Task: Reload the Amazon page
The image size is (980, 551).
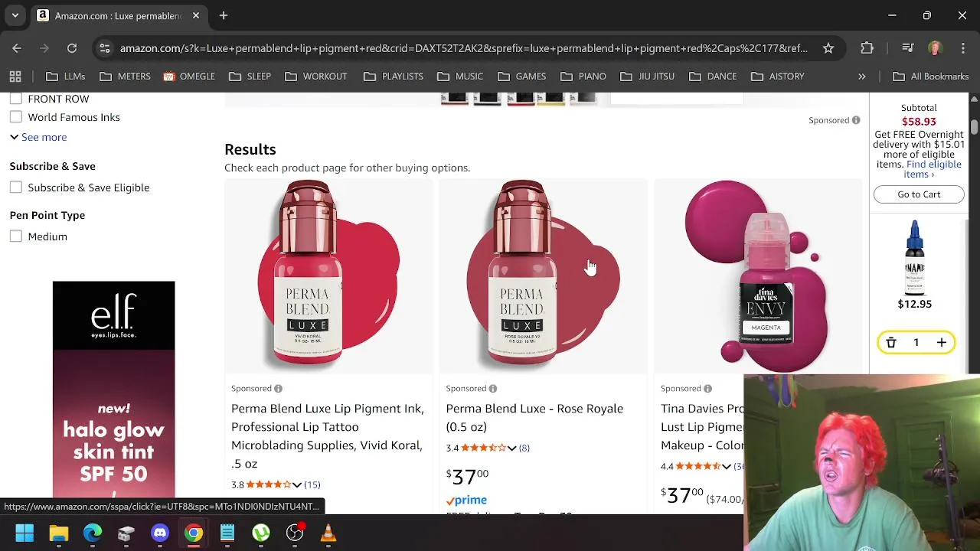Action: [72, 48]
